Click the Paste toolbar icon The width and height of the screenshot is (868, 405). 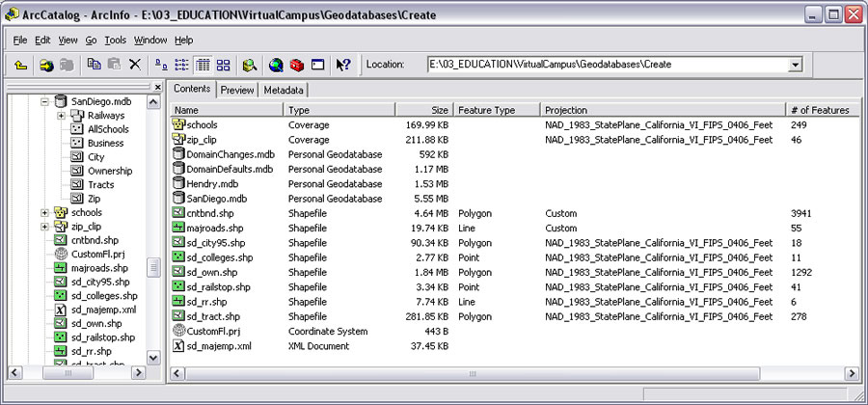pos(114,65)
